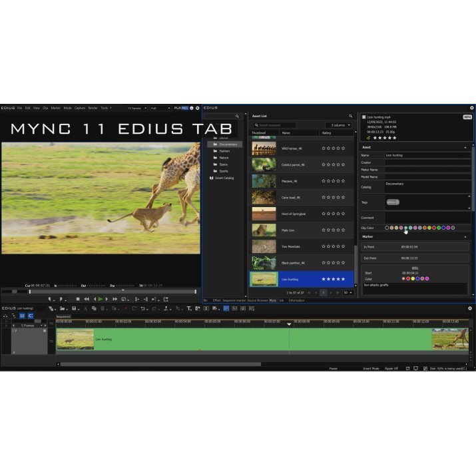Open the Marker menu
476x476 pixels.
(55, 108)
